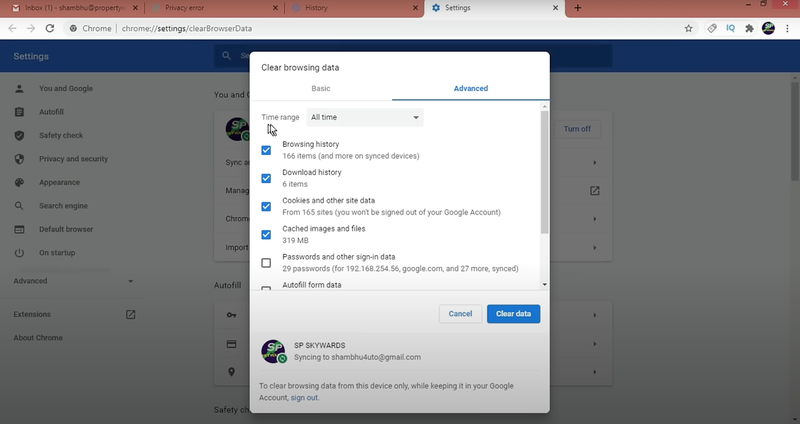Click the bookmark star icon
Screen dimensions: 800x424
688,28
